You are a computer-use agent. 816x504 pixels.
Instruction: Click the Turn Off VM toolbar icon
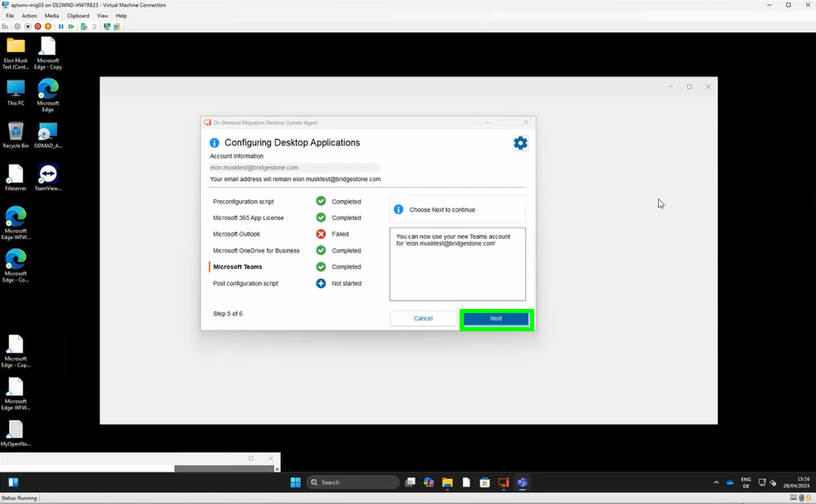27,27
